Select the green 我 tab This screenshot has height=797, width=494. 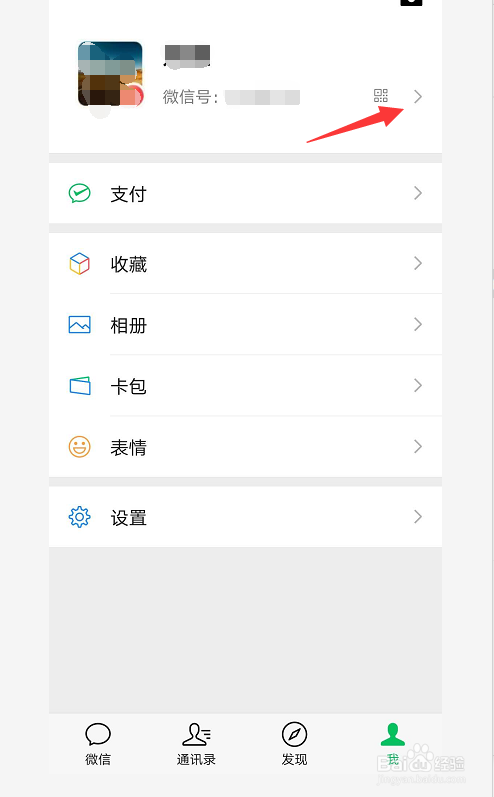[x=393, y=744]
